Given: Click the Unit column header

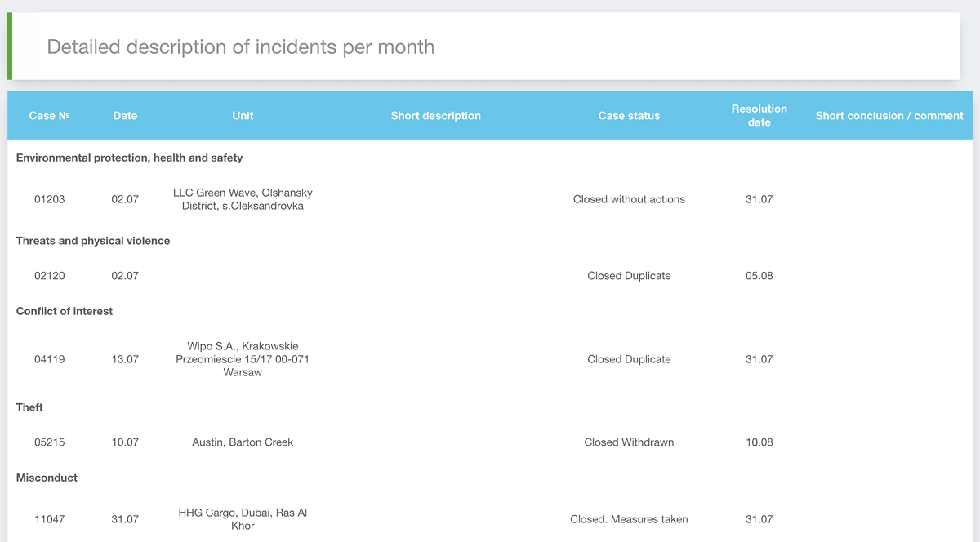Looking at the screenshot, I should click(243, 116).
